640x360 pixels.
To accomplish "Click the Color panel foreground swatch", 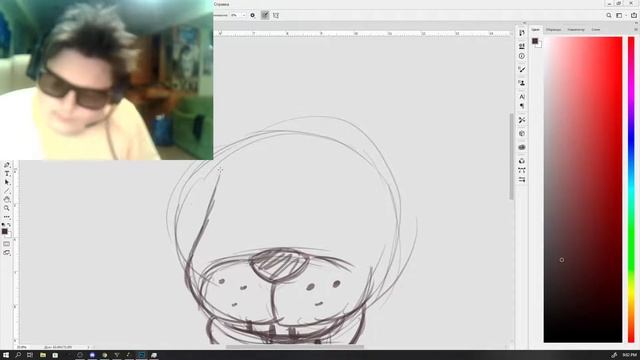I will (535, 41).
